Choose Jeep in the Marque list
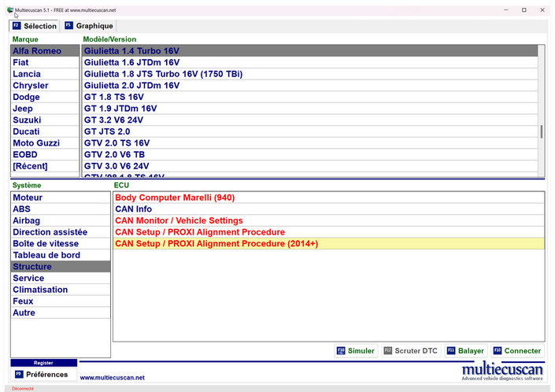555x392 pixels. (45, 109)
